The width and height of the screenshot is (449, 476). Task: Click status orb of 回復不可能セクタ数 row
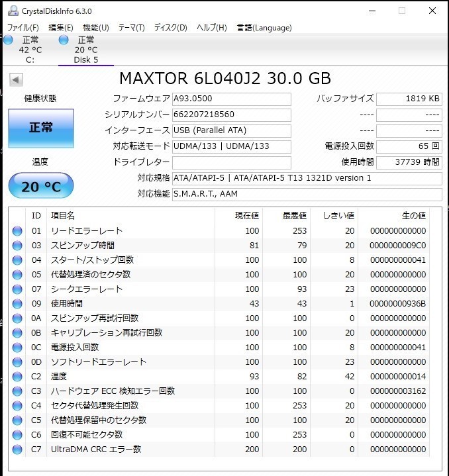(x=17, y=435)
